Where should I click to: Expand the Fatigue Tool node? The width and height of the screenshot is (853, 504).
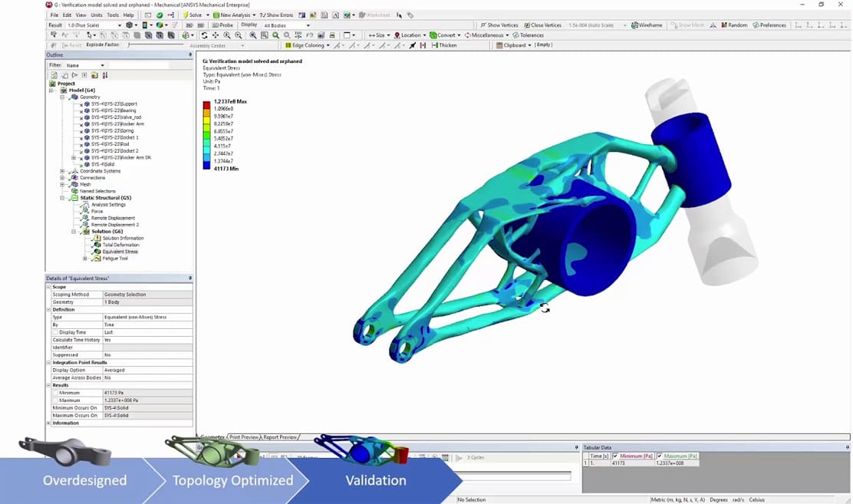point(84,259)
